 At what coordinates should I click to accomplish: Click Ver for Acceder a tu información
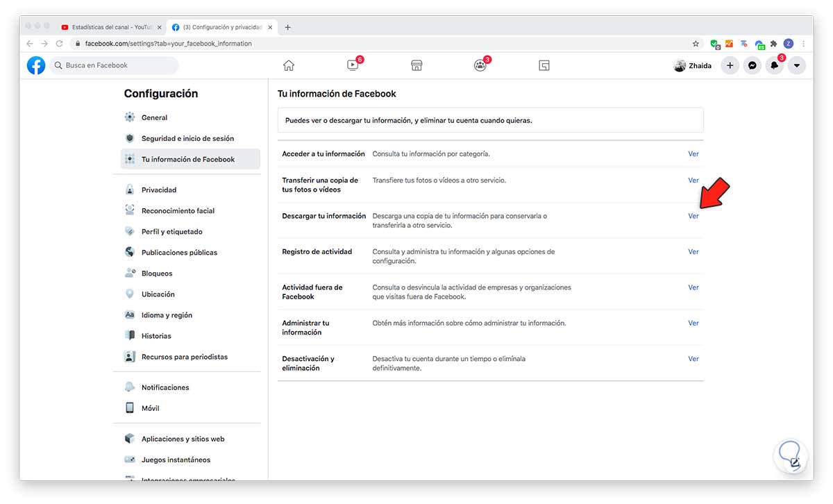(x=693, y=154)
